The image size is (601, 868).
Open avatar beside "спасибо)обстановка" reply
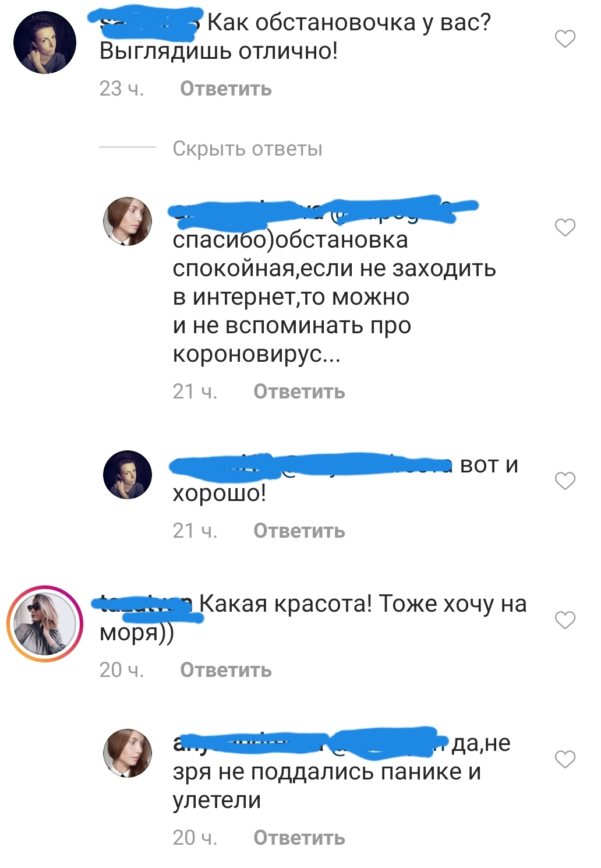pos(128,221)
